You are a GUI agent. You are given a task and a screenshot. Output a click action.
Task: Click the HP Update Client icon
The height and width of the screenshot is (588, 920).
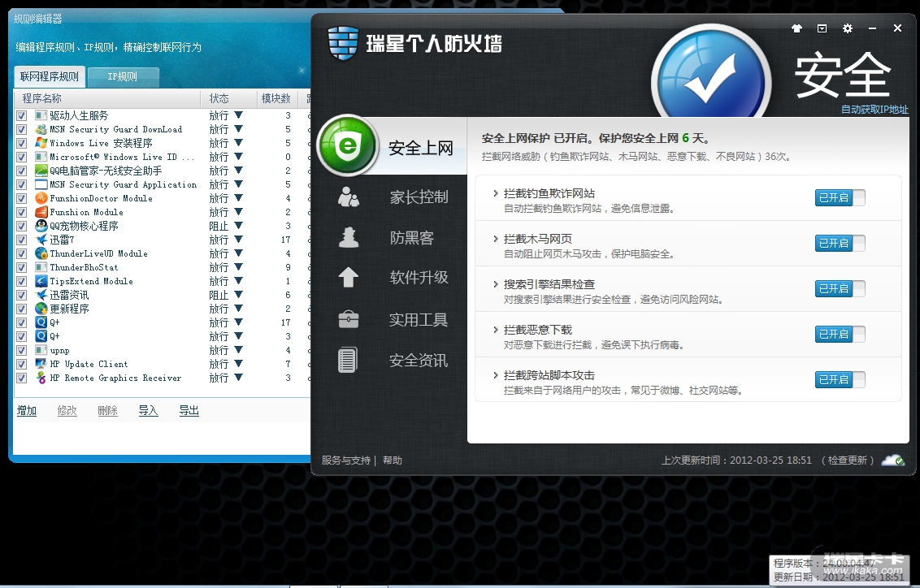[41, 364]
